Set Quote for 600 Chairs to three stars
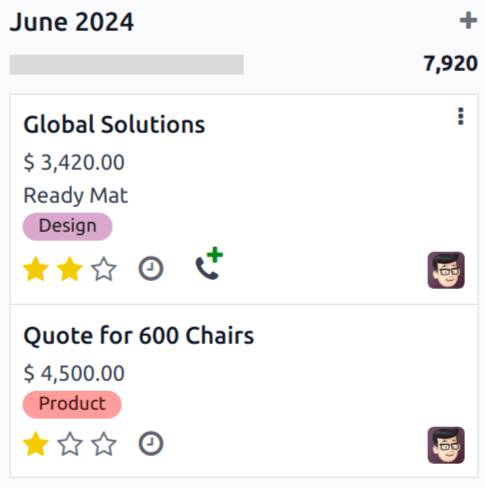 click(104, 444)
